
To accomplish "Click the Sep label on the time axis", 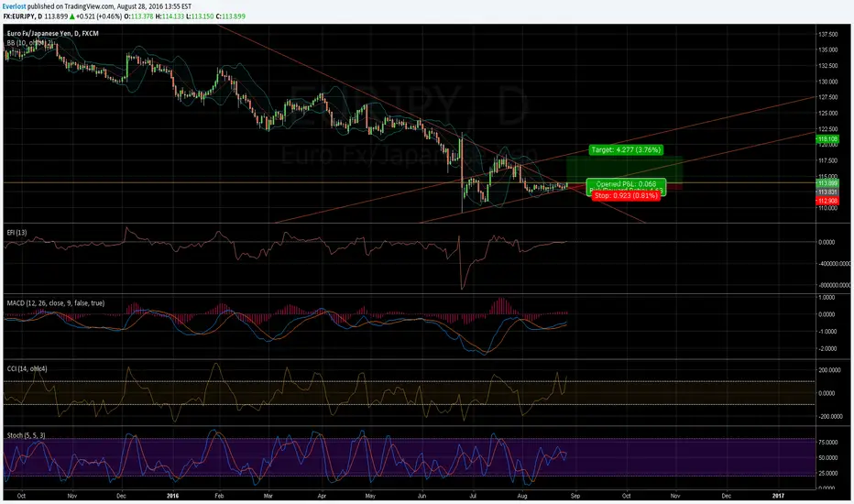I will 575,496.
